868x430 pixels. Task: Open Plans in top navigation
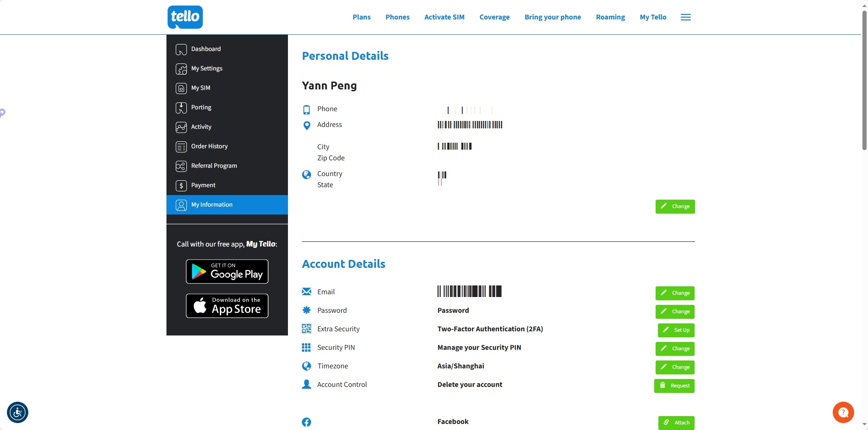click(362, 17)
